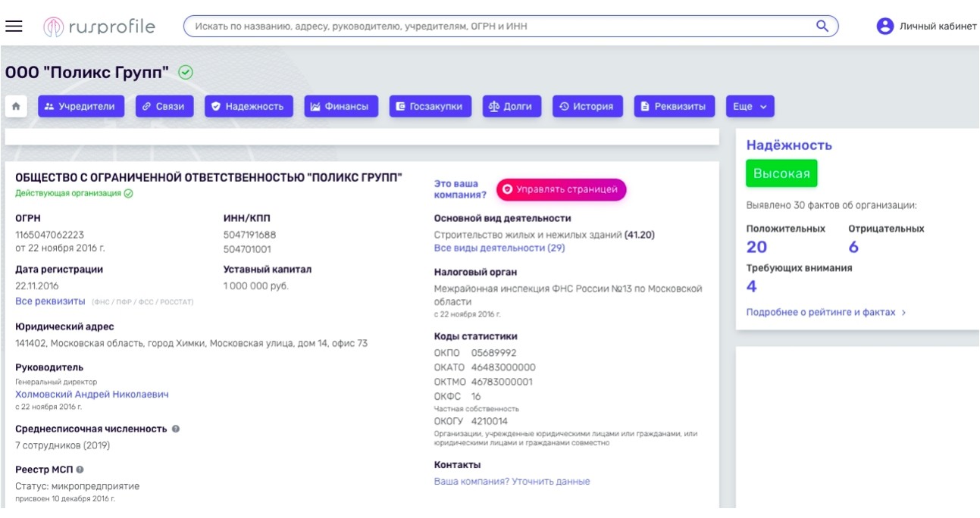
Task: Click the checkmark icon beside Действующая организация
Action: click(x=129, y=193)
